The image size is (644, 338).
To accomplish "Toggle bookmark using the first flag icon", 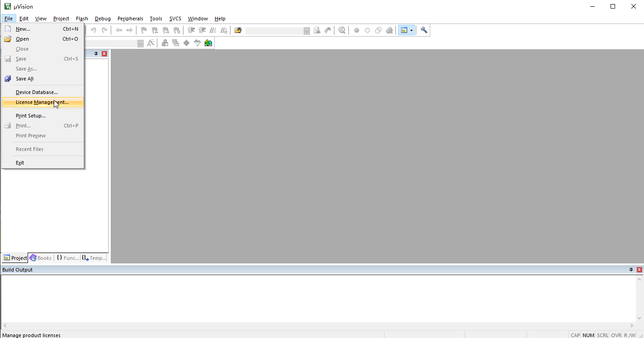I will click(144, 30).
